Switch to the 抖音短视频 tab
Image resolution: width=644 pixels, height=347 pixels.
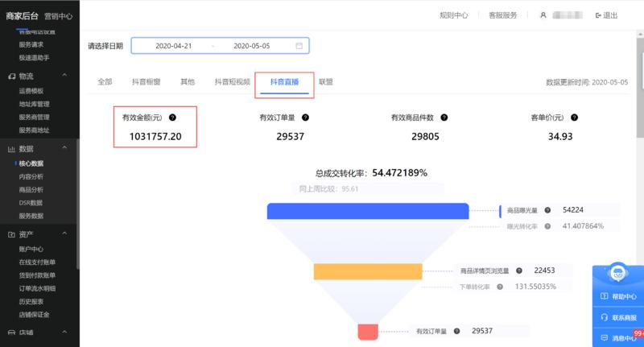[x=233, y=82]
